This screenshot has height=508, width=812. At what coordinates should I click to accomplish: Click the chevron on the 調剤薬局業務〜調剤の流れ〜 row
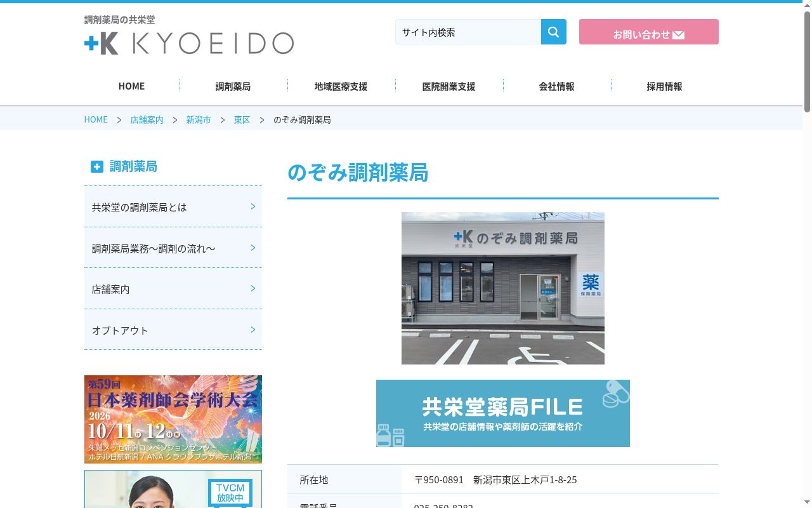[253, 248]
